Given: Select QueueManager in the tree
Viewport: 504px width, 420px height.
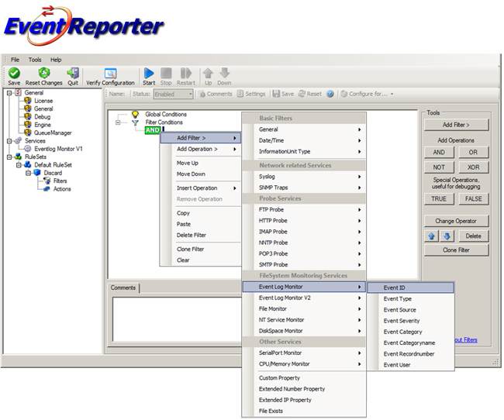Looking at the screenshot, I should coord(53,133).
